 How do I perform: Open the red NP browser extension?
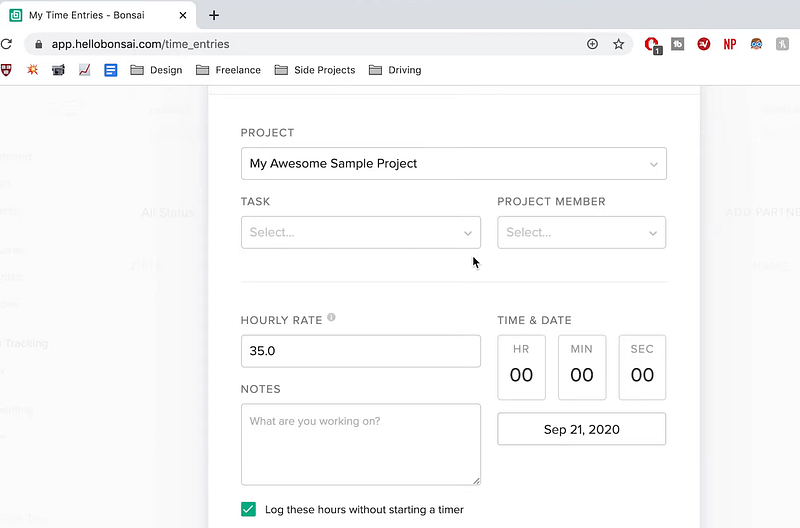pyautogui.click(x=730, y=44)
